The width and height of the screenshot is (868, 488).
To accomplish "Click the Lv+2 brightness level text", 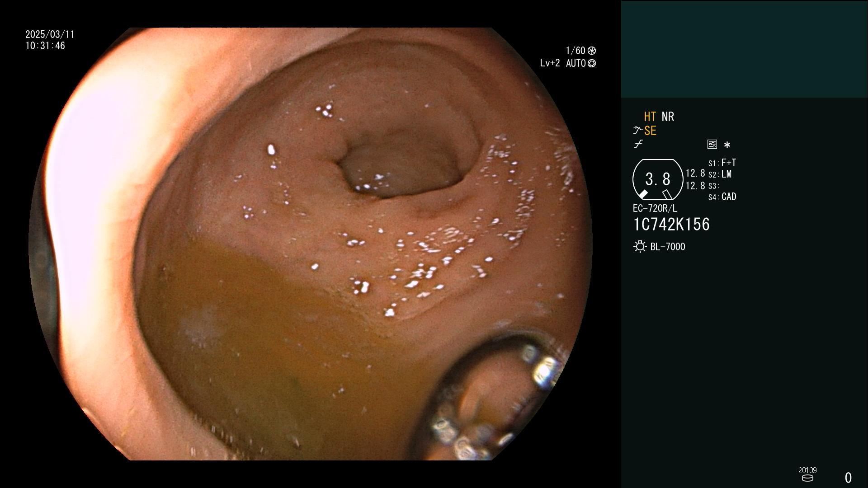I will click(550, 63).
